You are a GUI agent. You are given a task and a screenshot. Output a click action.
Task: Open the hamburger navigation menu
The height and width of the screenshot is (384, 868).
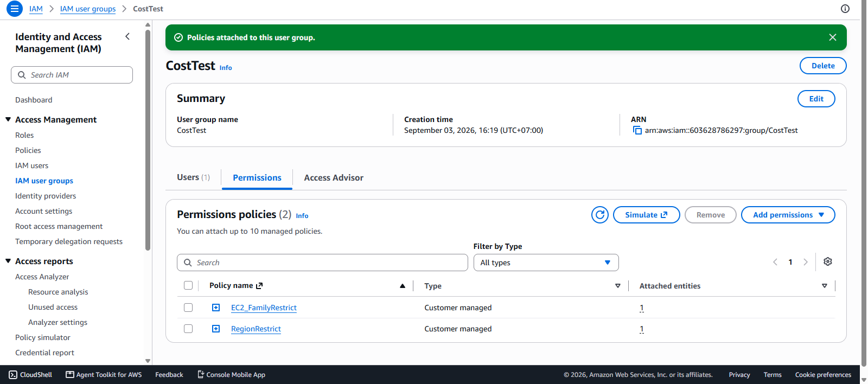tap(15, 9)
